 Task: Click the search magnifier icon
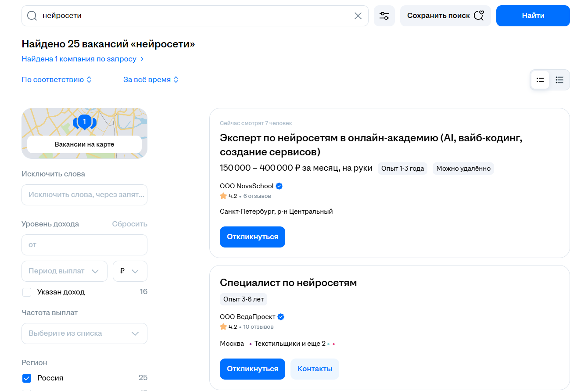coord(32,15)
